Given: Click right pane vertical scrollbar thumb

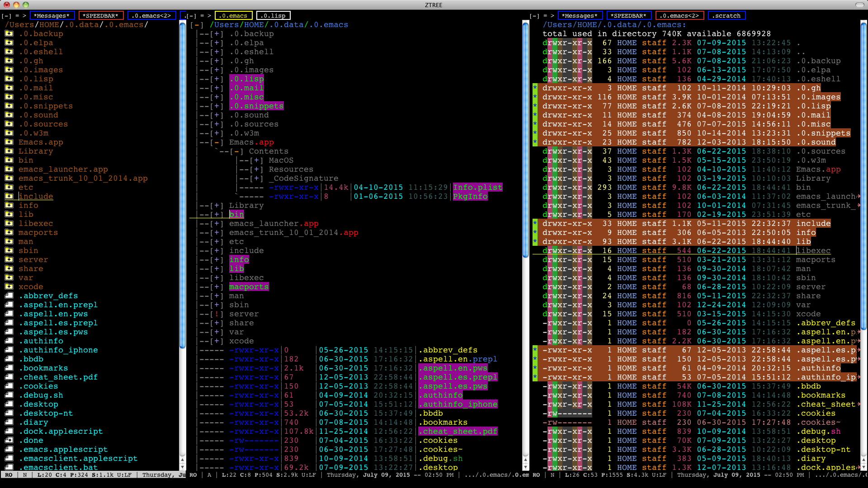Looking at the screenshot, I should click(x=863, y=176).
